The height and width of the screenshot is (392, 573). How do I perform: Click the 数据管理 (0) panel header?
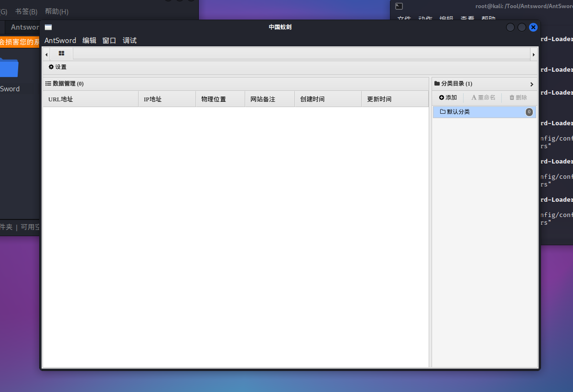coord(236,84)
